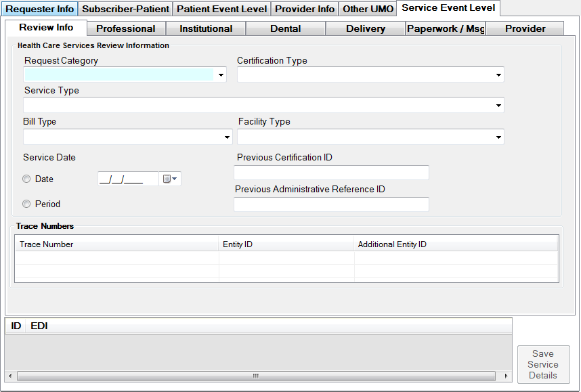Go to the Patient Event Level tab
The width and height of the screenshot is (581, 392).
click(x=221, y=9)
